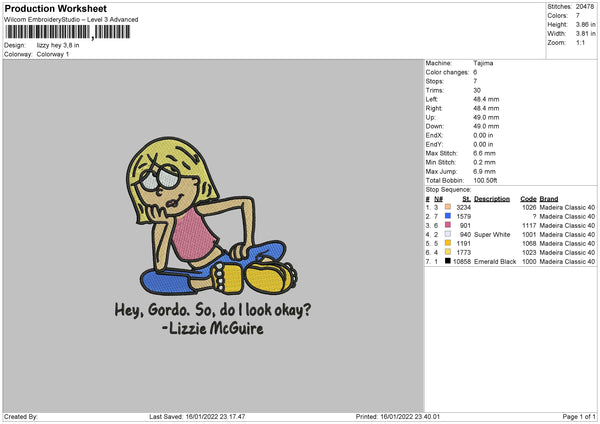
Task: Click the white swatch next to Super White
Action: pyautogui.click(x=448, y=234)
